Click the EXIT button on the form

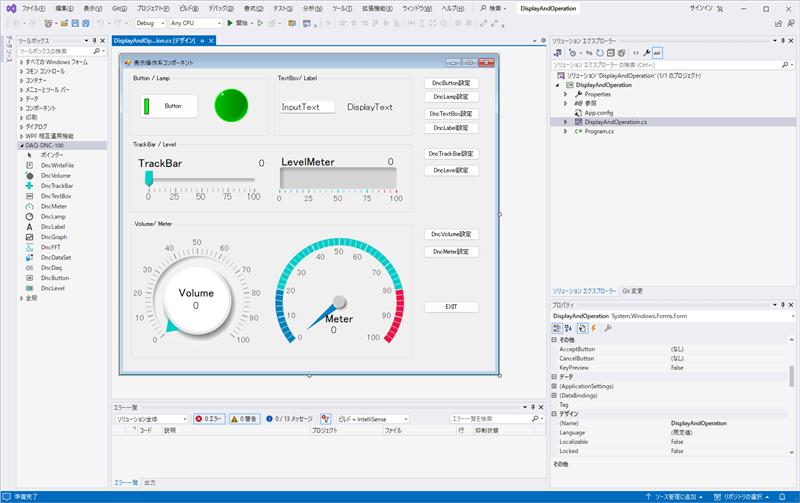[451, 307]
